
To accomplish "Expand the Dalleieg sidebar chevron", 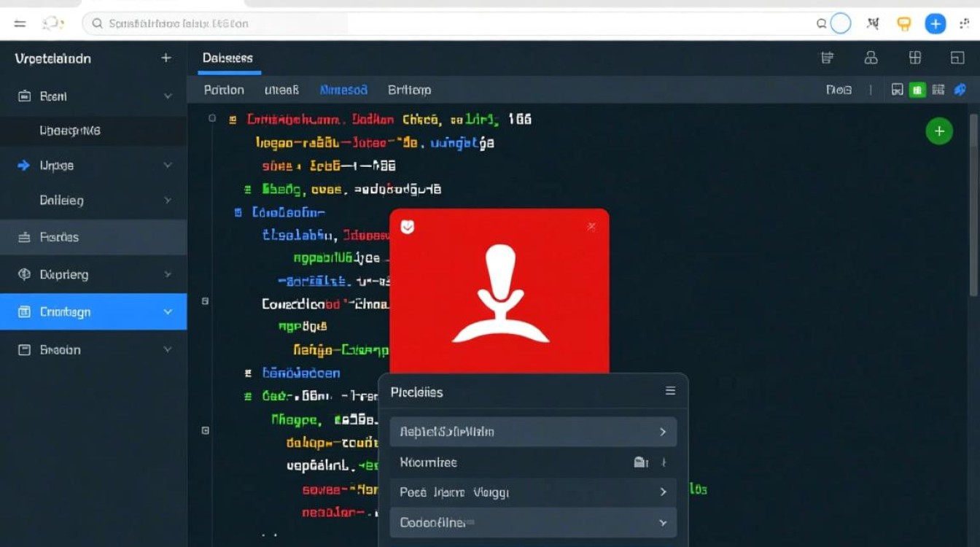I will [x=168, y=201].
